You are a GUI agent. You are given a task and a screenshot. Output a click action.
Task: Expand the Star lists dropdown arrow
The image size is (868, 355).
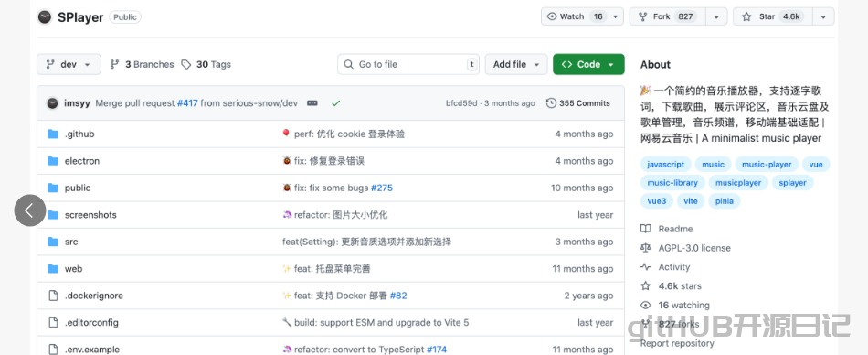tap(823, 16)
